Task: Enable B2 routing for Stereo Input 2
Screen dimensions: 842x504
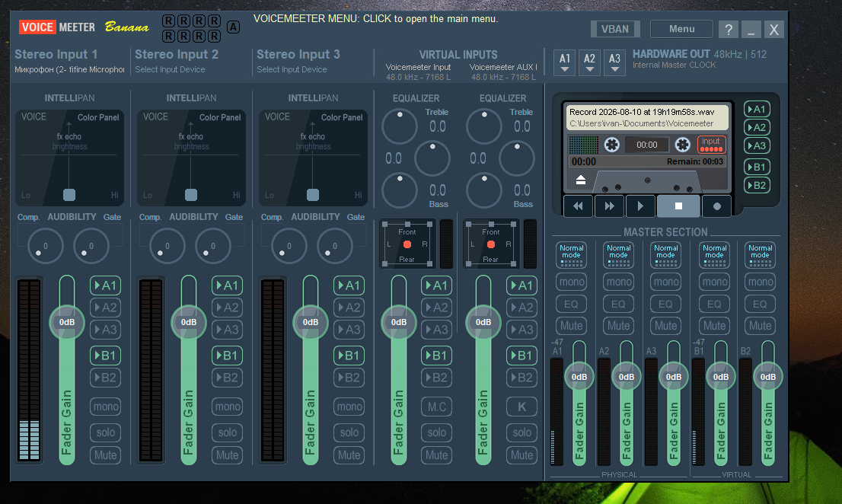Action: tap(227, 378)
